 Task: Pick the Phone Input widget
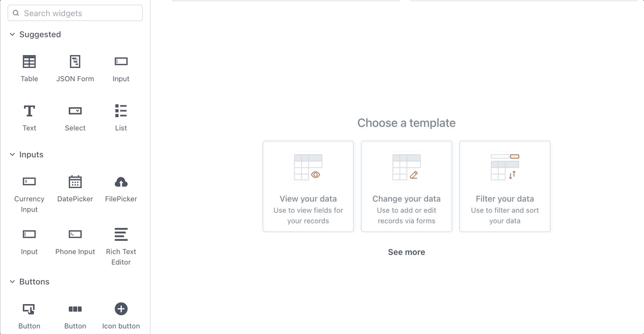75,234
